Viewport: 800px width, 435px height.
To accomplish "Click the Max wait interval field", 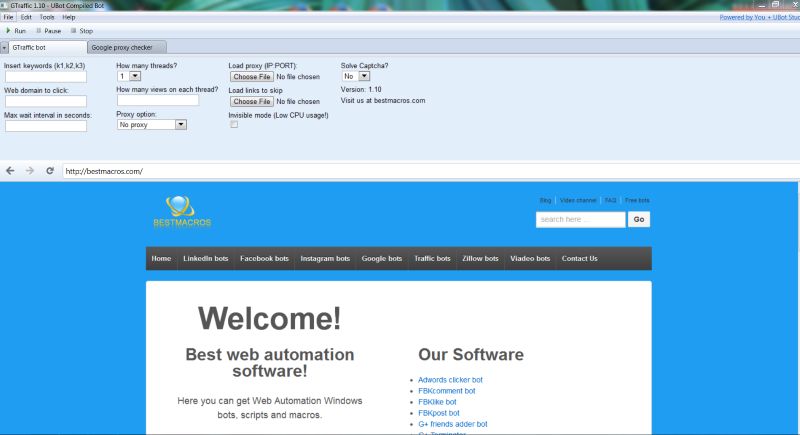I will [x=46, y=126].
